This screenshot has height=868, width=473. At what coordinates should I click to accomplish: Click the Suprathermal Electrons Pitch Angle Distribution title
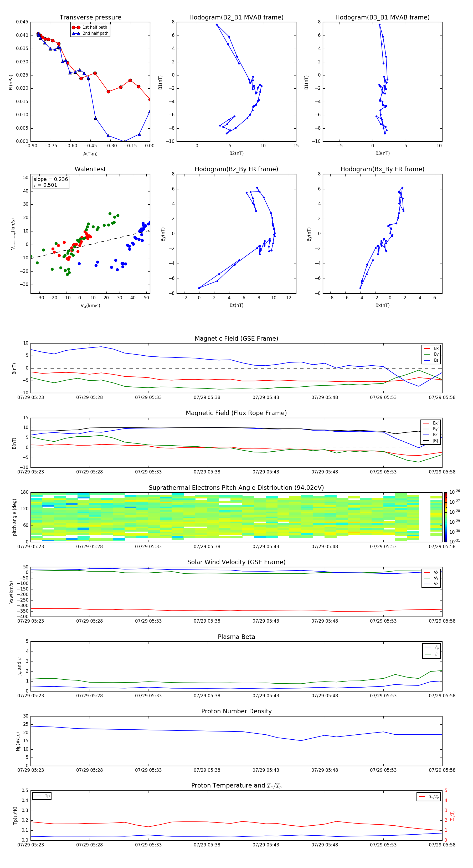236,488
